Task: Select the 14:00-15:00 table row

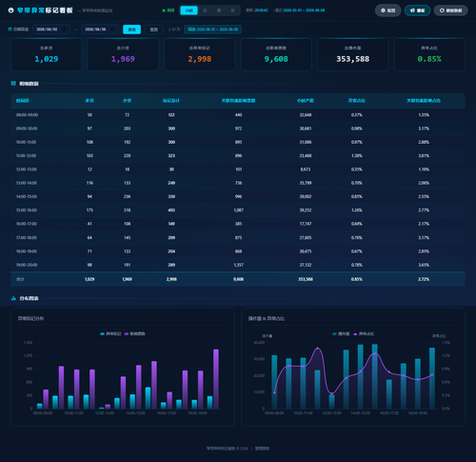Action: pyautogui.click(x=238, y=197)
